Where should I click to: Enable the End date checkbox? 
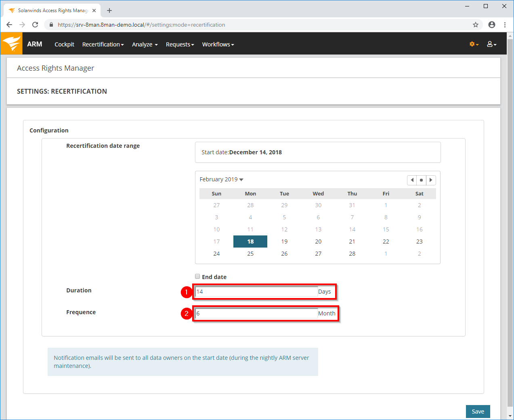(197, 277)
